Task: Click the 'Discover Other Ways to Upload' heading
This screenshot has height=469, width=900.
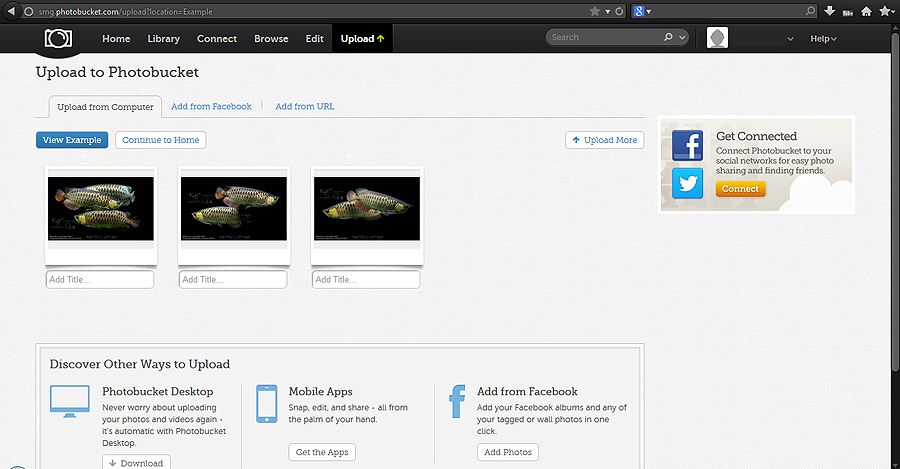Action: [139, 364]
